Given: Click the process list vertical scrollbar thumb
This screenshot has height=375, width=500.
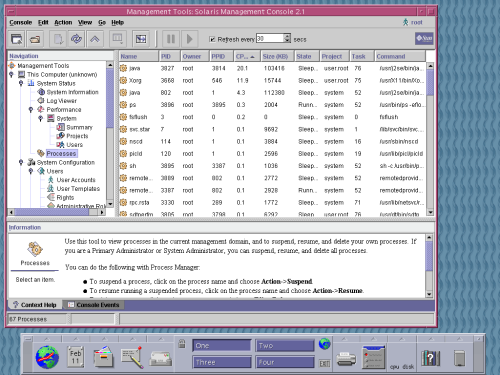Looking at the screenshot, I should pos(430,82).
